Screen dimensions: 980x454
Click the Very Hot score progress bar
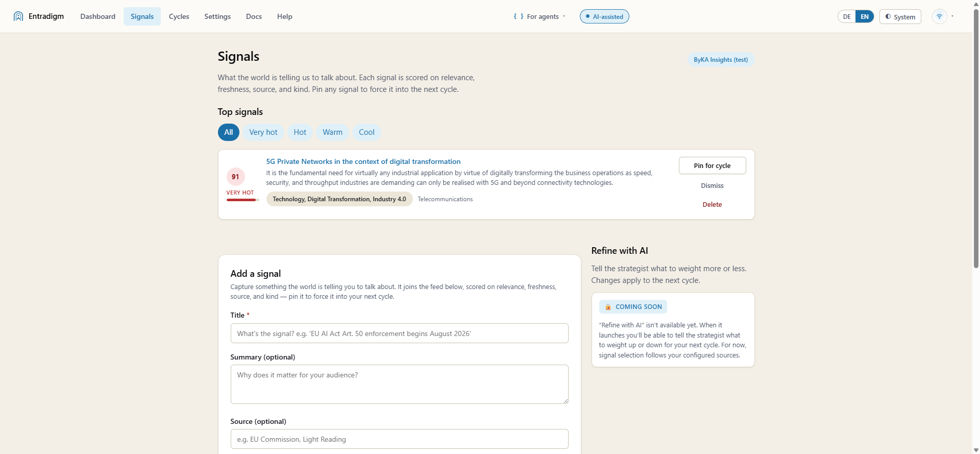(x=243, y=200)
